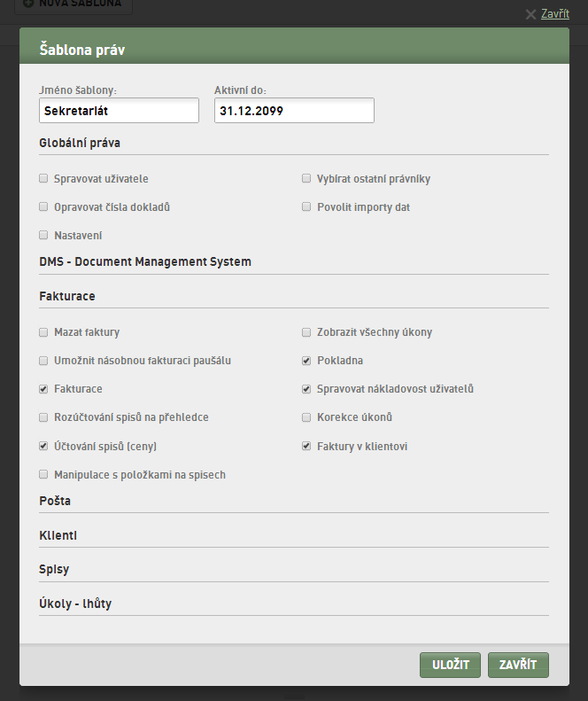Screen dimensions: 588x701
Task: Check Povolit importy dat
Action: tap(306, 206)
